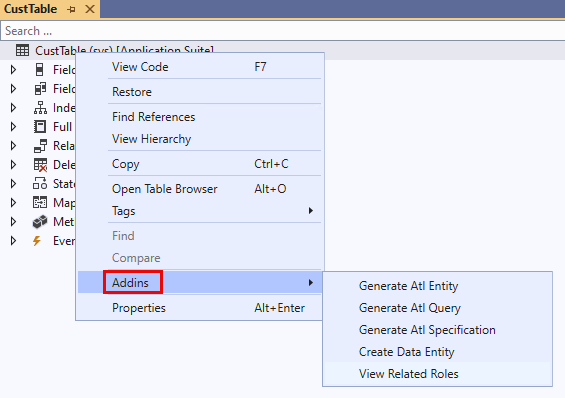Close the CustTable tab

(x=90, y=9)
